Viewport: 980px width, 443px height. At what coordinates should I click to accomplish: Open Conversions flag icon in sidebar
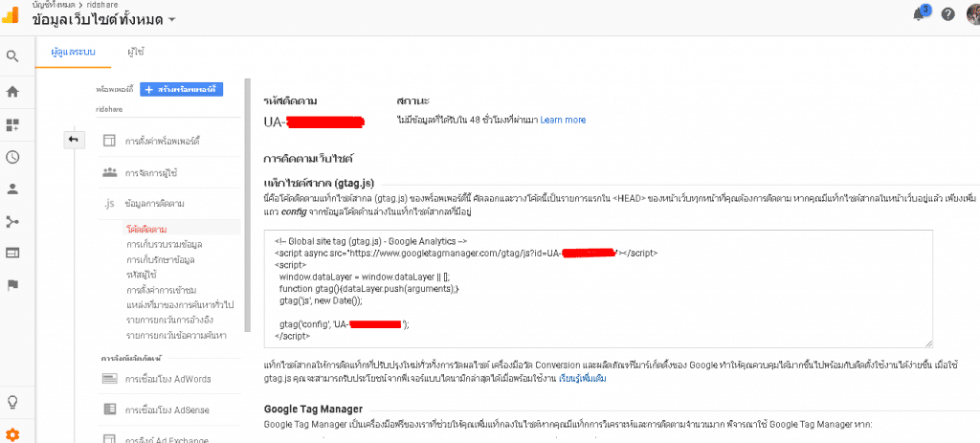(12, 285)
